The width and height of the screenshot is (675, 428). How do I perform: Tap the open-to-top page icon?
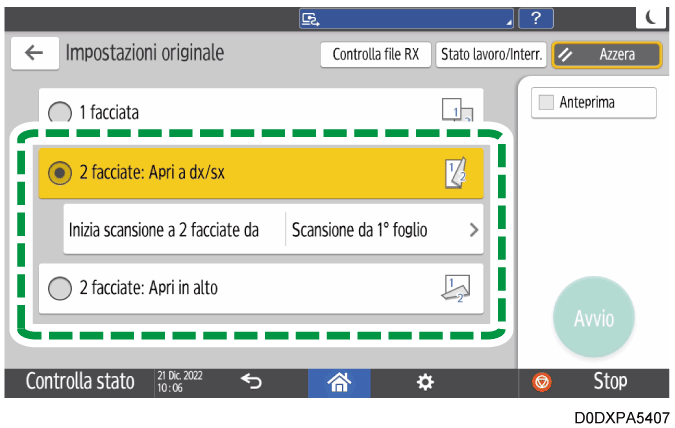pyautogui.click(x=455, y=288)
